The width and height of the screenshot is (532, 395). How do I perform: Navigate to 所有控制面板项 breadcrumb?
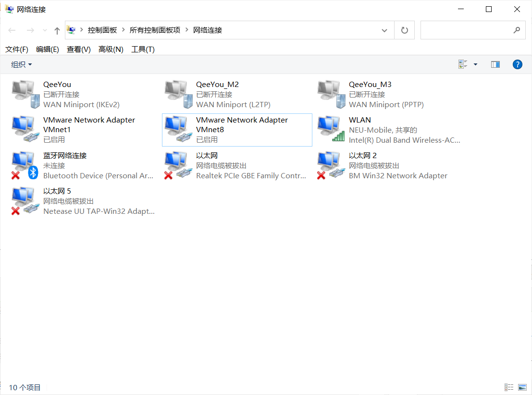[155, 30]
